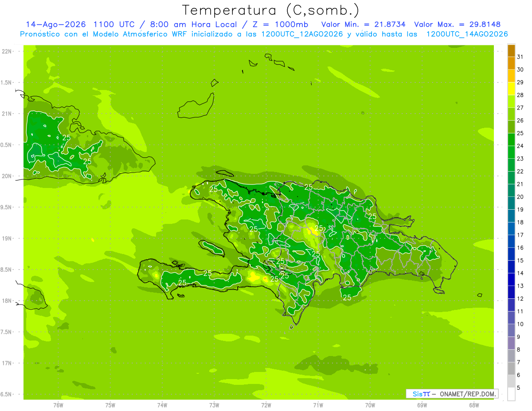Image resolution: width=532 pixels, height=411 pixels.
Task: Click the "75W" longitude axis label
Action: (110, 405)
